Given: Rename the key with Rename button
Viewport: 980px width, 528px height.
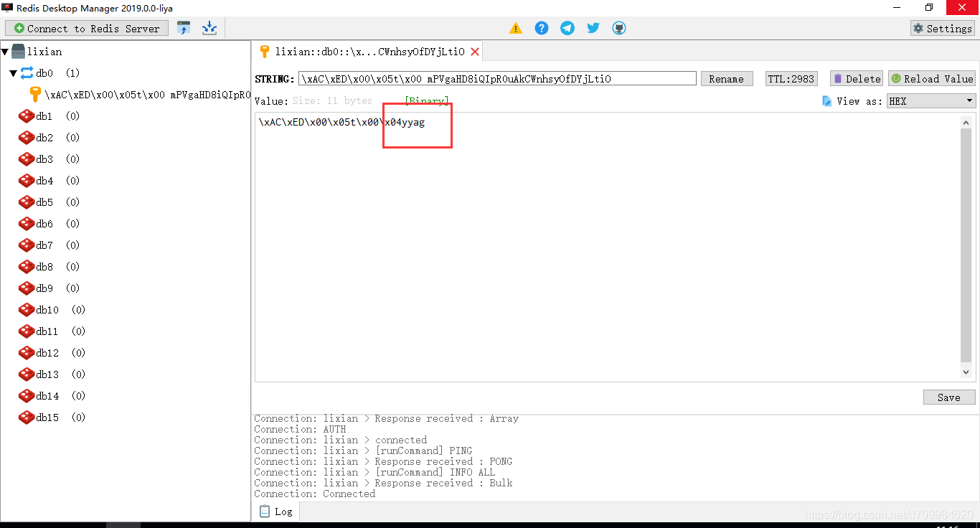Looking at the screenshot, I should 727,79.
